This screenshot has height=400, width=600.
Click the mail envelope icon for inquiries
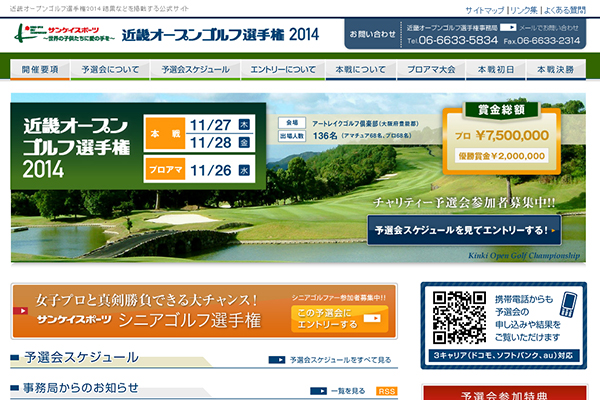pos(508,28)
